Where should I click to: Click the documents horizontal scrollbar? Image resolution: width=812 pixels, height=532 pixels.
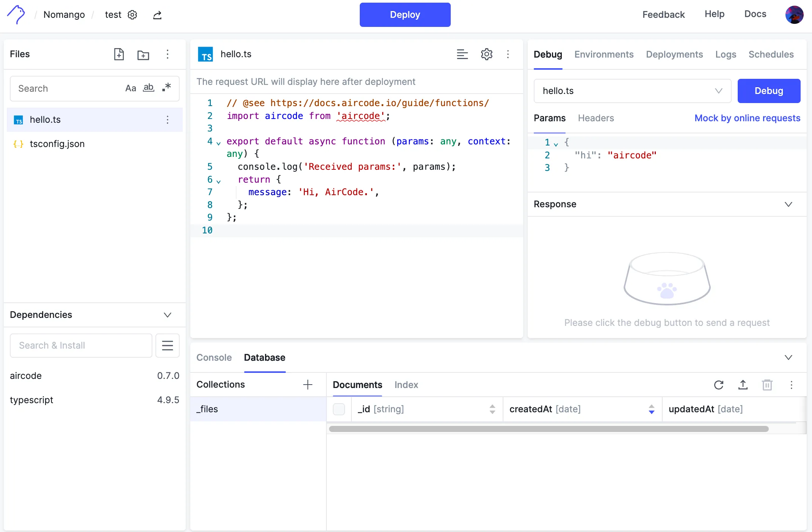(548, 429)
